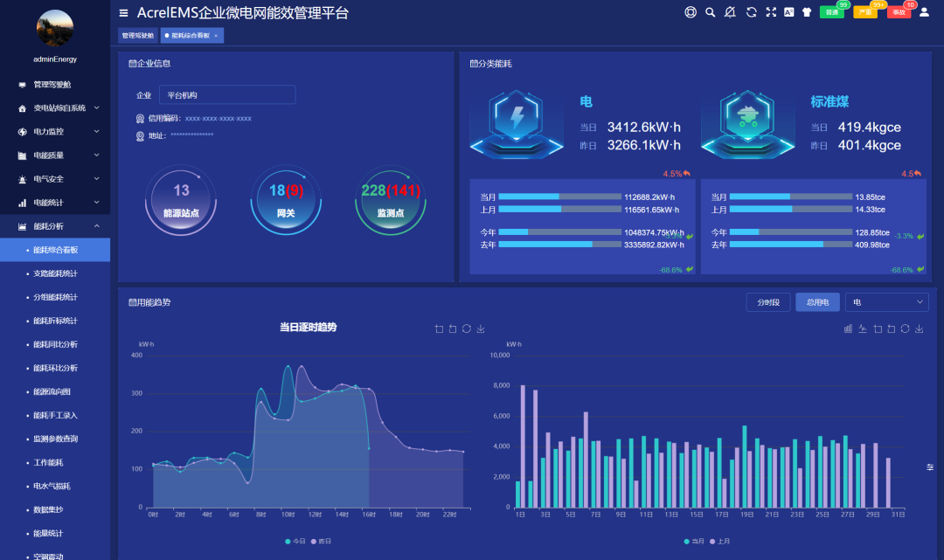Open the 电 dropdown in 总用能趋势 panel
This screenshot has height=560, width=944.
(x=886, y=301)
